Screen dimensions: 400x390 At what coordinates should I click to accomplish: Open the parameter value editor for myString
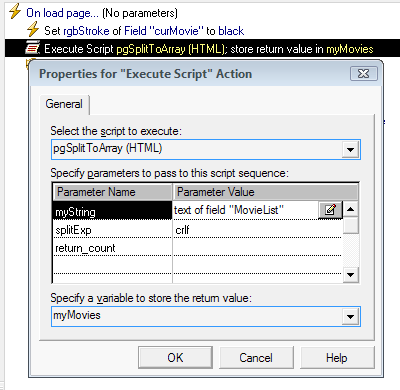[330, 210]
